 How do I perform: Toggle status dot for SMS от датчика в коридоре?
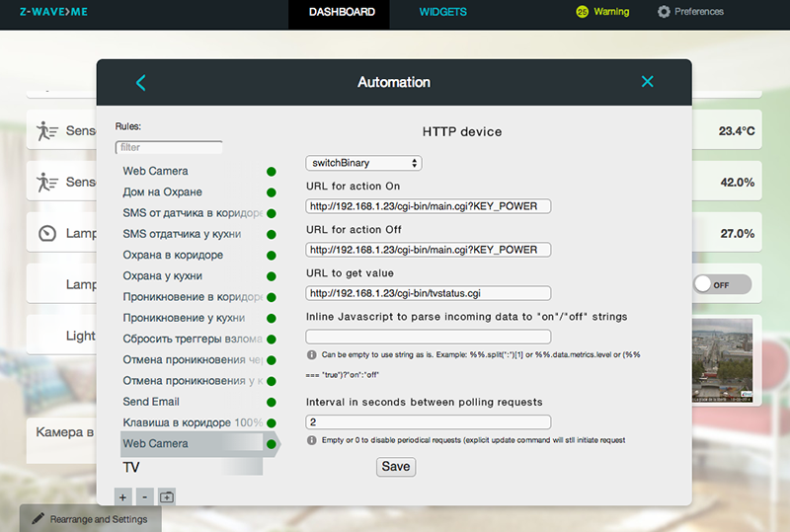click(271, 213)
